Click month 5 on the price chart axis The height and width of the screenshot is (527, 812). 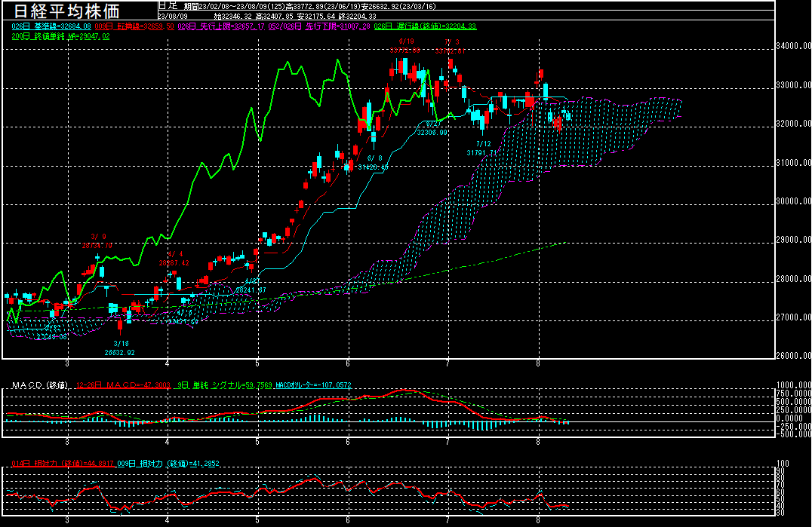(257, 364)
